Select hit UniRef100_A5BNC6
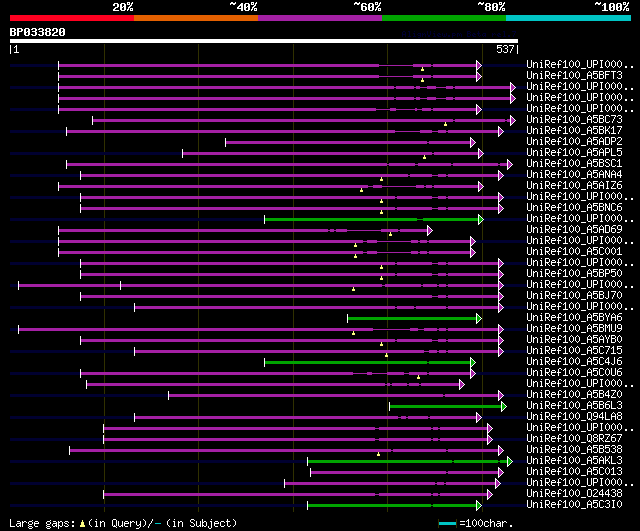The height and width of the screenshot is (531, 640). pos(574,208)
